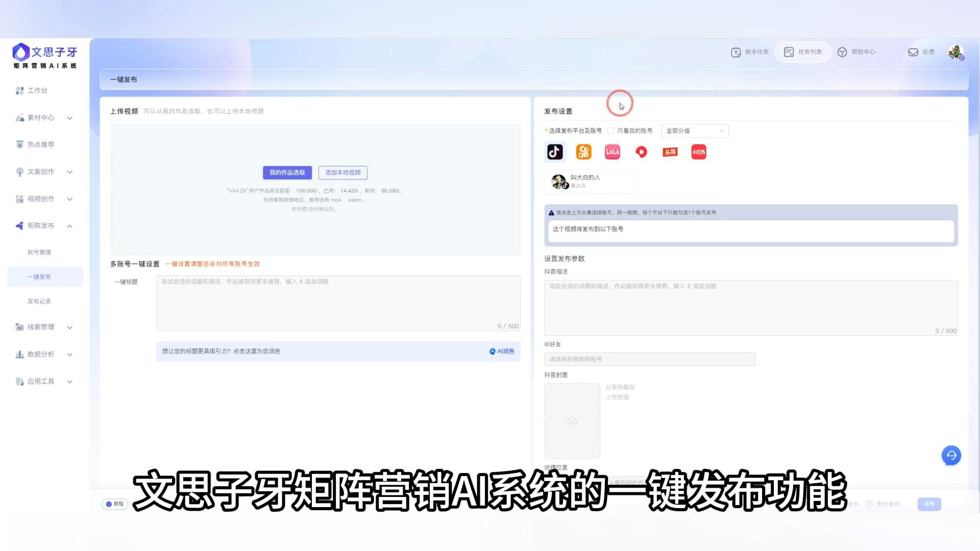This screenshot has width=980, height=551.
Task: Expand 视频创作 chevron
Action: [70, 199]
